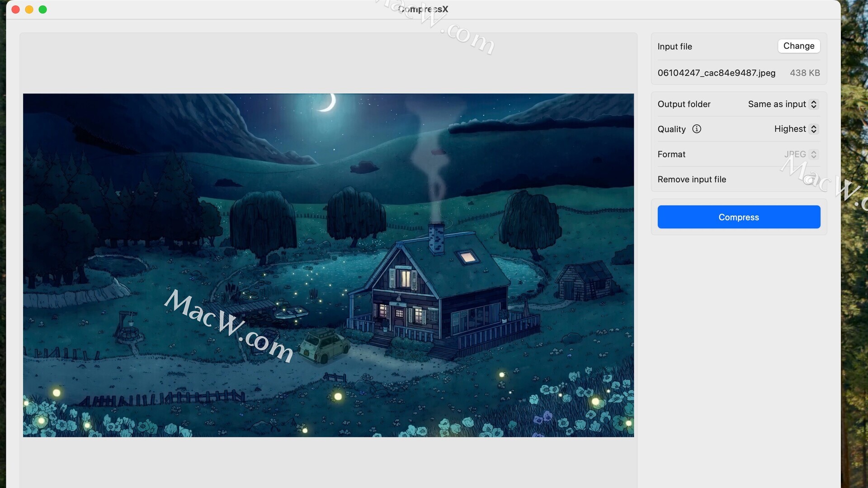
Task: Click the night cottage image preview
Action: 328,265
